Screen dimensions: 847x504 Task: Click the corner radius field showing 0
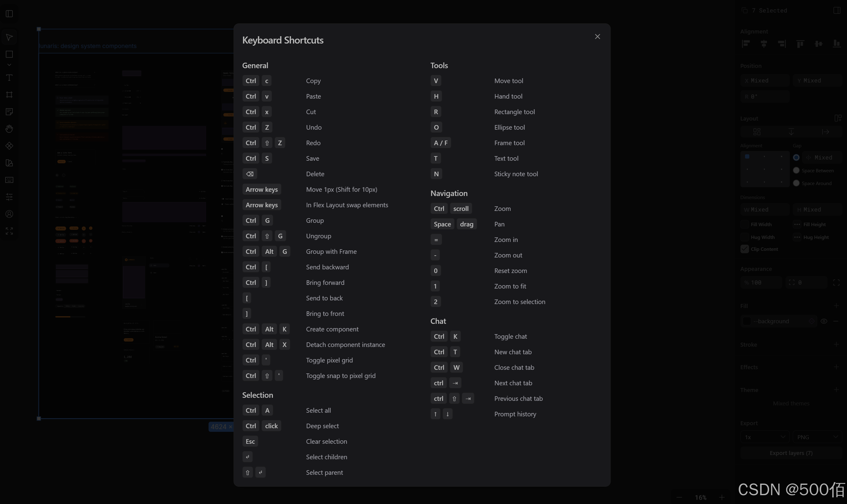coord(806,282)
